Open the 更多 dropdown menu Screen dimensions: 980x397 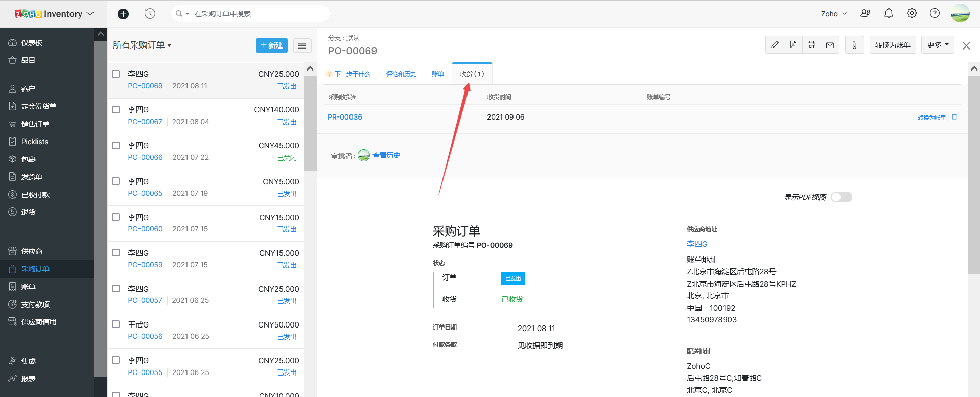tap(938, 45)
